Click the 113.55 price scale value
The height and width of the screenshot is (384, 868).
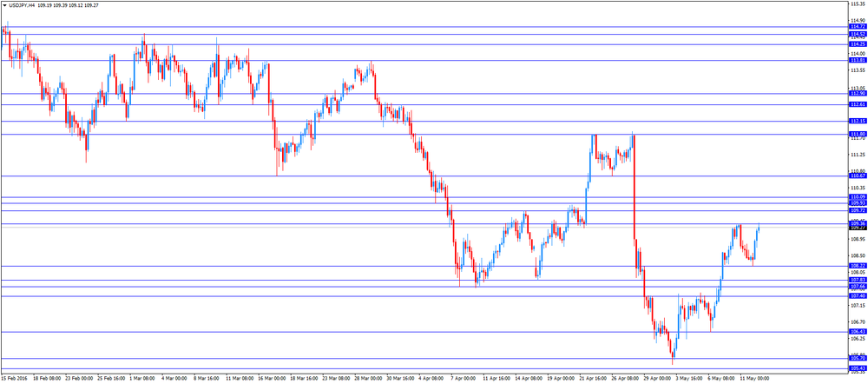[858, 71]
